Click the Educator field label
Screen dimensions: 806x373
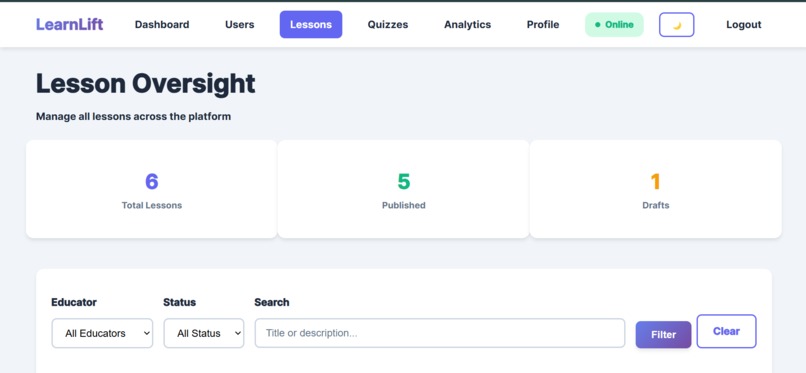point(74,302)
